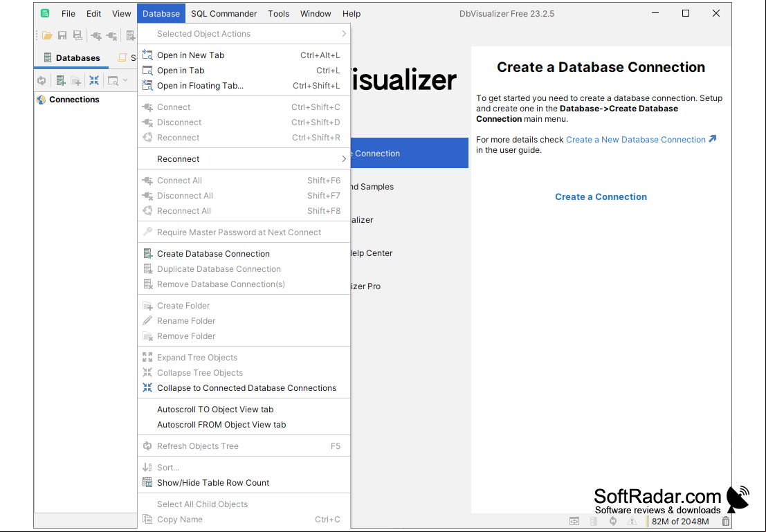The height and width of the screenshot is (532, 766).
Task: Click the DbVisualizer app logo in title bar
Action: point(45,13)
